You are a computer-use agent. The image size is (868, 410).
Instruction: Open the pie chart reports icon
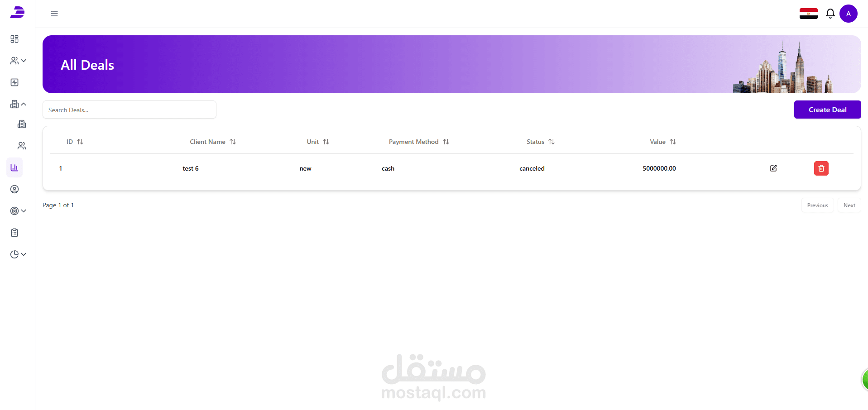[14, 254]
